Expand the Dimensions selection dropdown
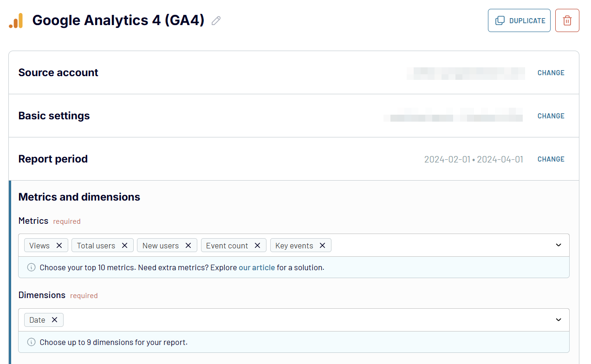The image size is (591, 364). (558, 319)
